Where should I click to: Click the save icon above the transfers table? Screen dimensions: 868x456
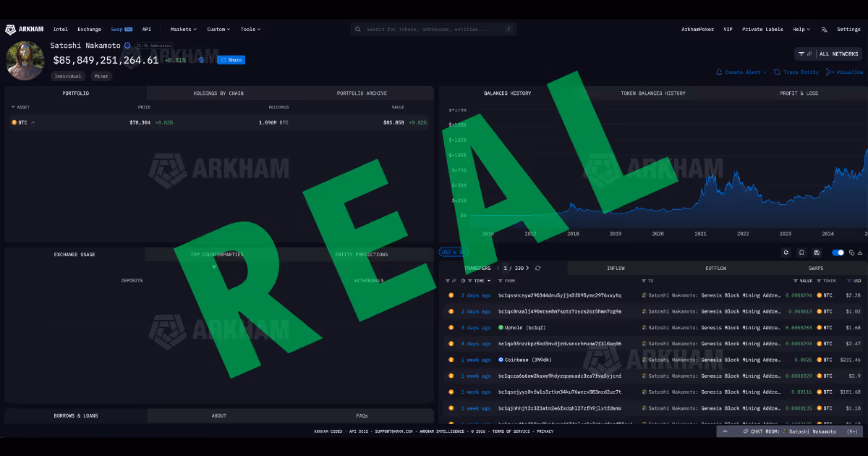point(817,253)
